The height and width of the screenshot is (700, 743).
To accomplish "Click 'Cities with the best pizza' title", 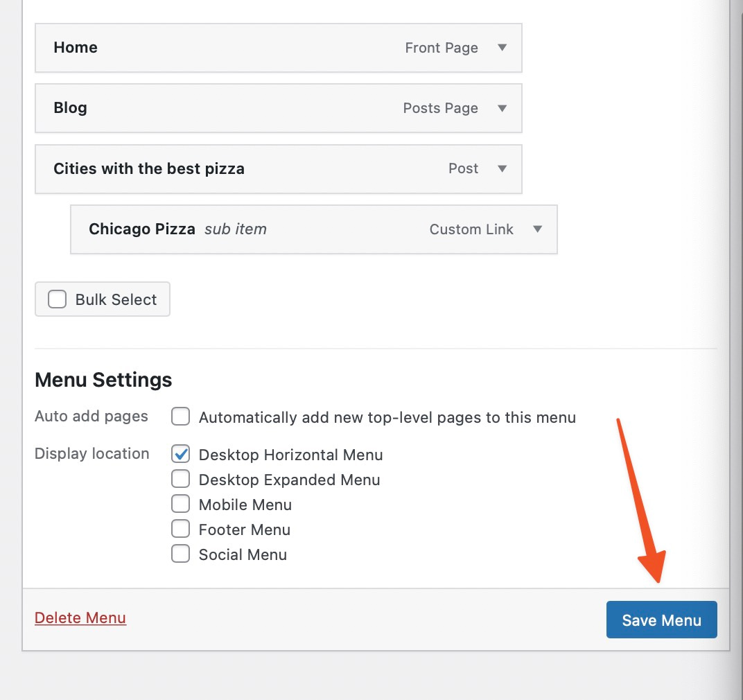I will [x=149, y=168].
